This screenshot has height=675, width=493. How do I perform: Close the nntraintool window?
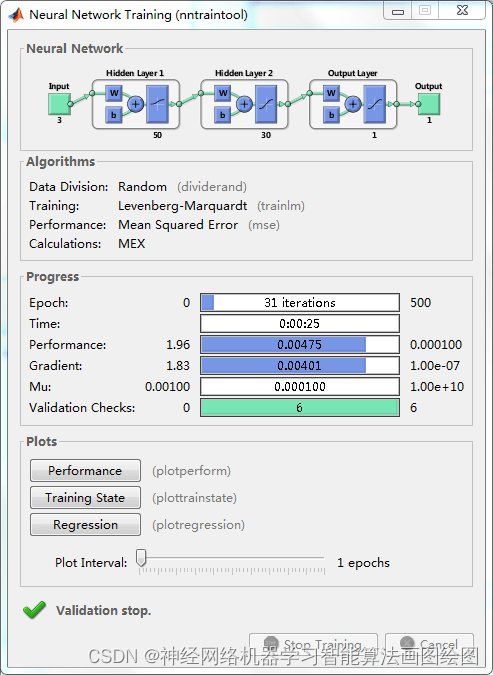pyautogui.click(x=462, y=11)
